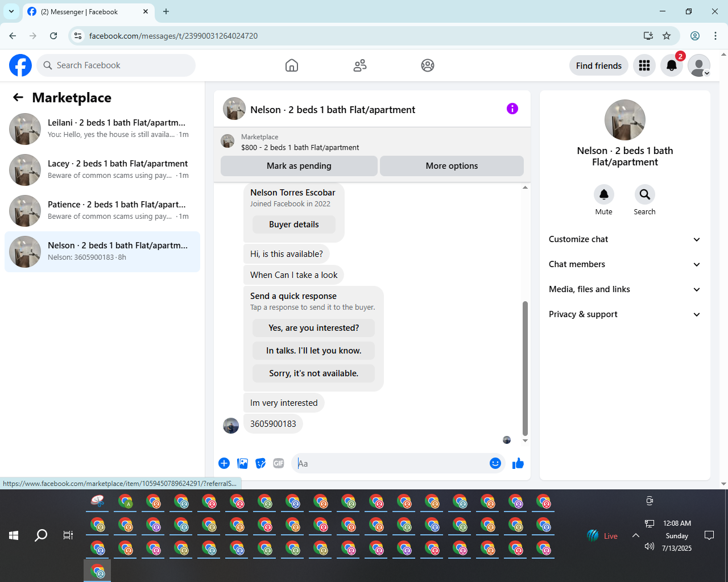The image size is (728, 582).
Task: Click the Search Facebook field
Action: [116, 65]
